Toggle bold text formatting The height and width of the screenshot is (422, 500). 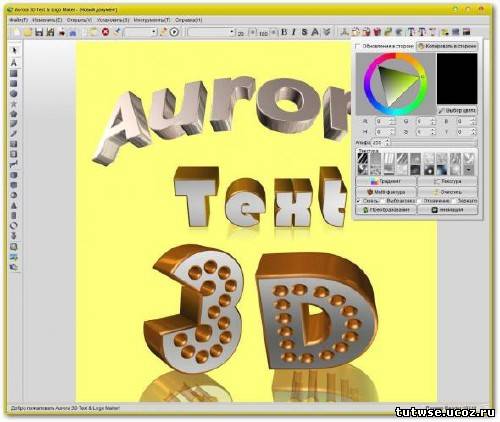pyautogui.click(x=284, y=32)
